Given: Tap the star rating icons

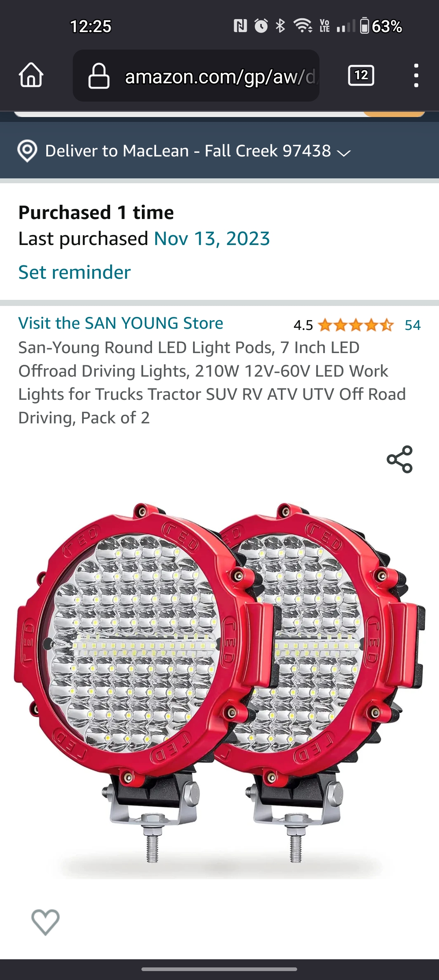Looking at the screenshot, I should (356, 325).
